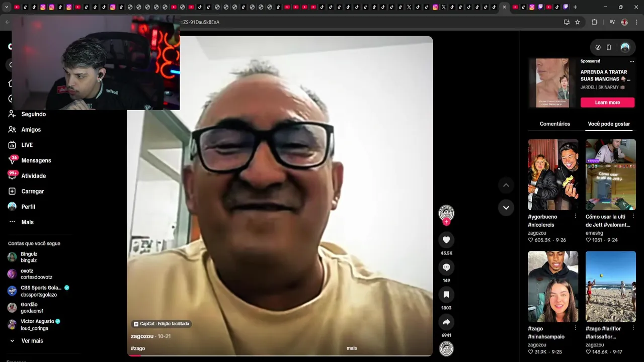Open author emeshg below Jett video

(x=594, y=233)
